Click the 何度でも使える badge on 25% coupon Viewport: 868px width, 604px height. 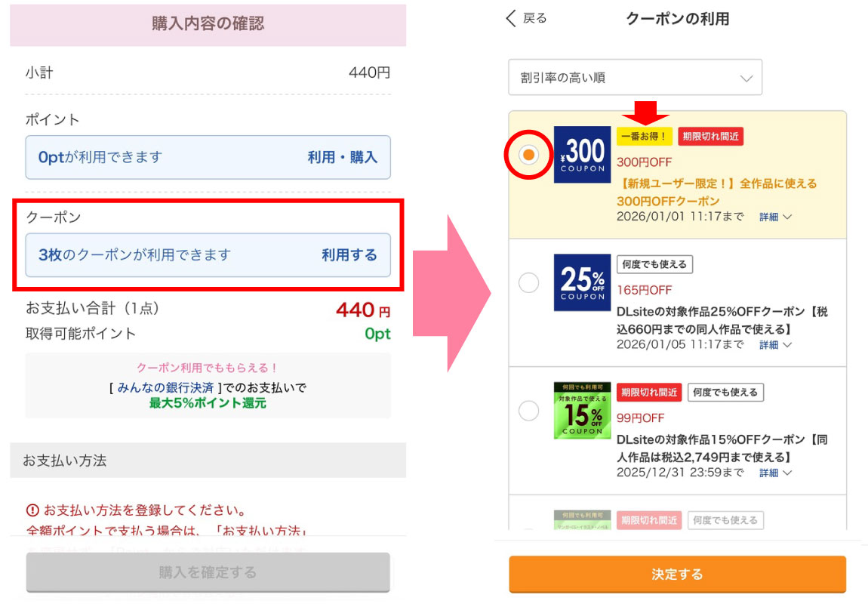click(x=654, y=264)
